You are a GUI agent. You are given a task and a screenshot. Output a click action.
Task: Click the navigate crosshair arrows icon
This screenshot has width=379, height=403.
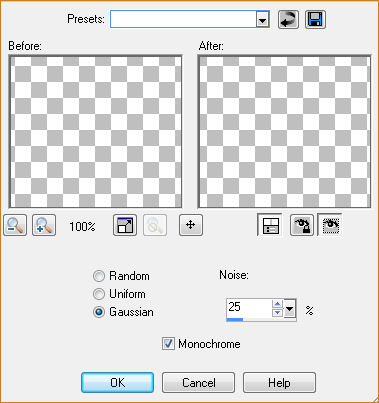tap(191, 225)
